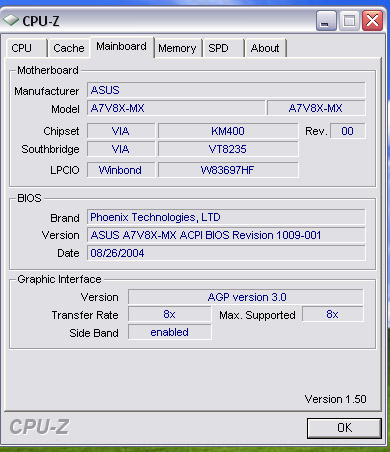Screen dimensions: 390x452
Task: Click the Manufacturer label
Action: 47,91
